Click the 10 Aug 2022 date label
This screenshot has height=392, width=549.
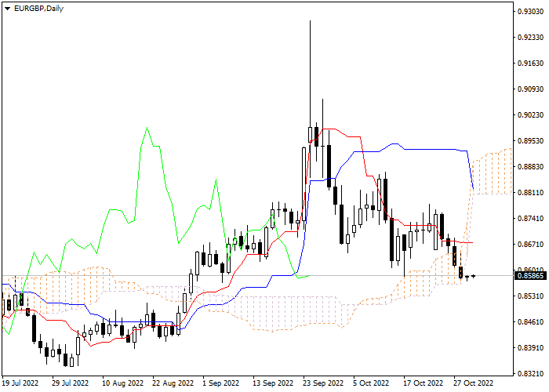coord(123,383)
